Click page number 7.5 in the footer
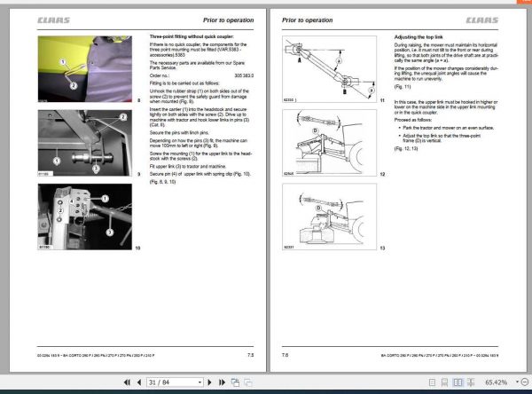532x394 pixels. pos(250,355)
